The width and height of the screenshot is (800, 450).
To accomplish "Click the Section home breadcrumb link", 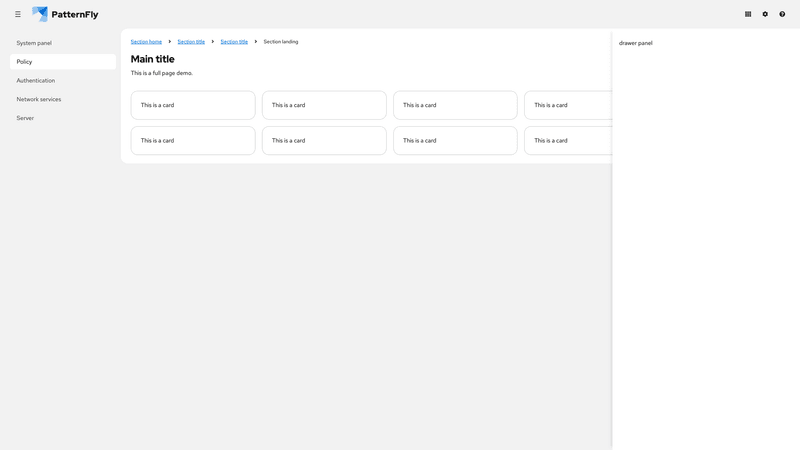I will click(x=146, y=42).
